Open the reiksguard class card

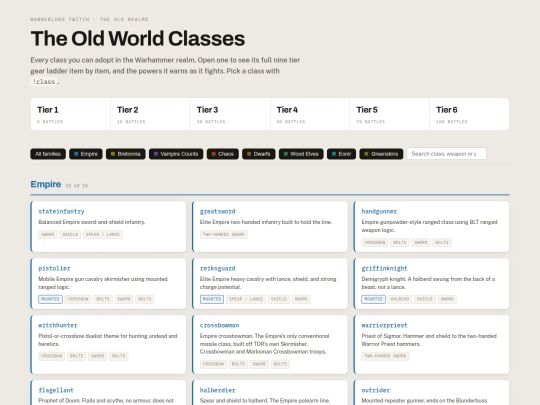[270, 283]
